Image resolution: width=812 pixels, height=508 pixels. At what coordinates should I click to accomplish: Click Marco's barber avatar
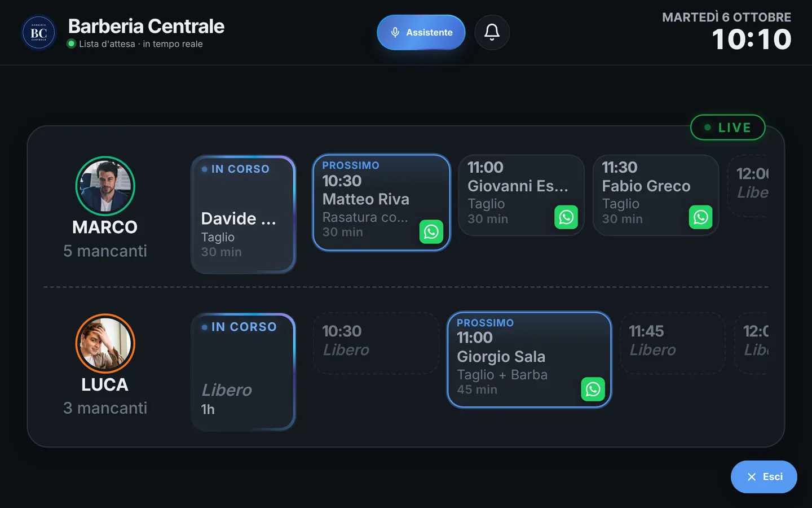(x=105, y=186)
